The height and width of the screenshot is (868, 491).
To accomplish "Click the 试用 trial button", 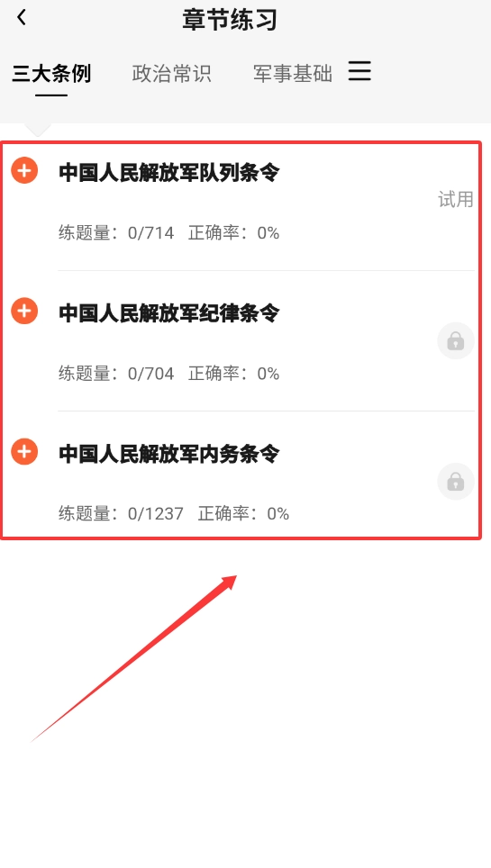I will pyautogui.click(x=456, y=199).
